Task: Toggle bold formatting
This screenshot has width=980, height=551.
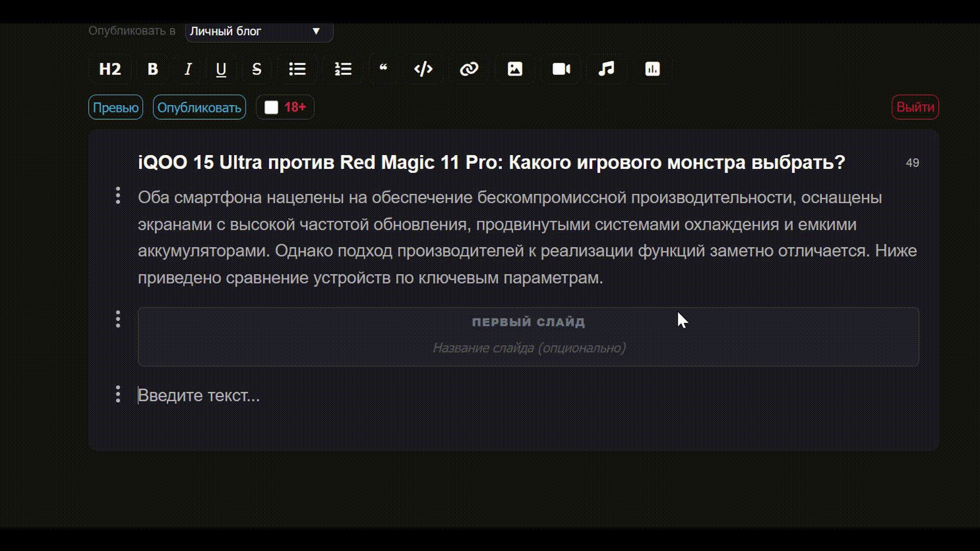Action: (x=153, y=69)
